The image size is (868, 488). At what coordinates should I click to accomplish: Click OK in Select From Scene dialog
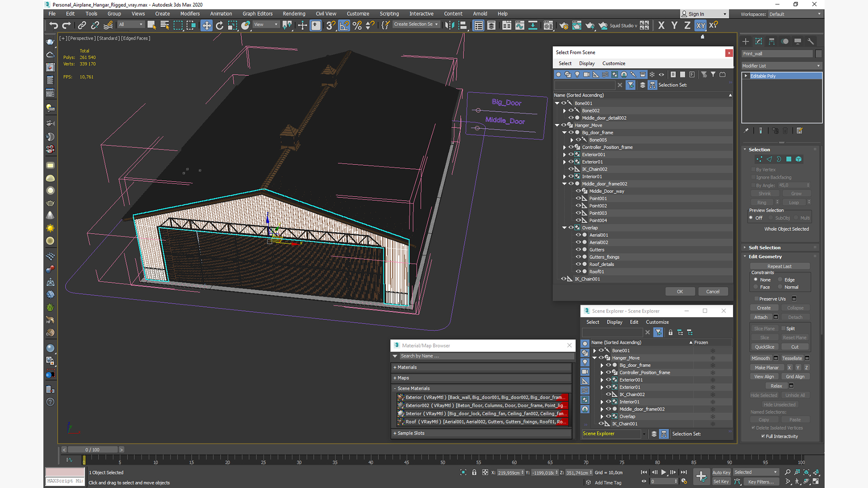[x=680, y=291]
